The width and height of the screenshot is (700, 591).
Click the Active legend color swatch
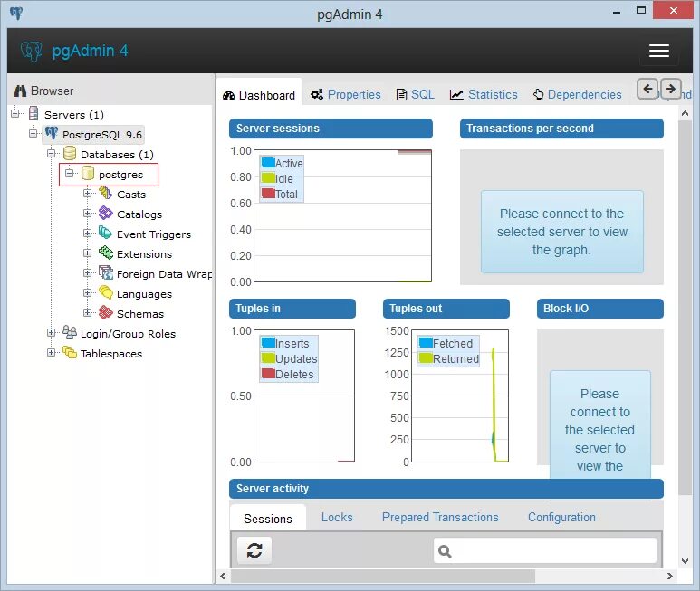pos(268,162)
